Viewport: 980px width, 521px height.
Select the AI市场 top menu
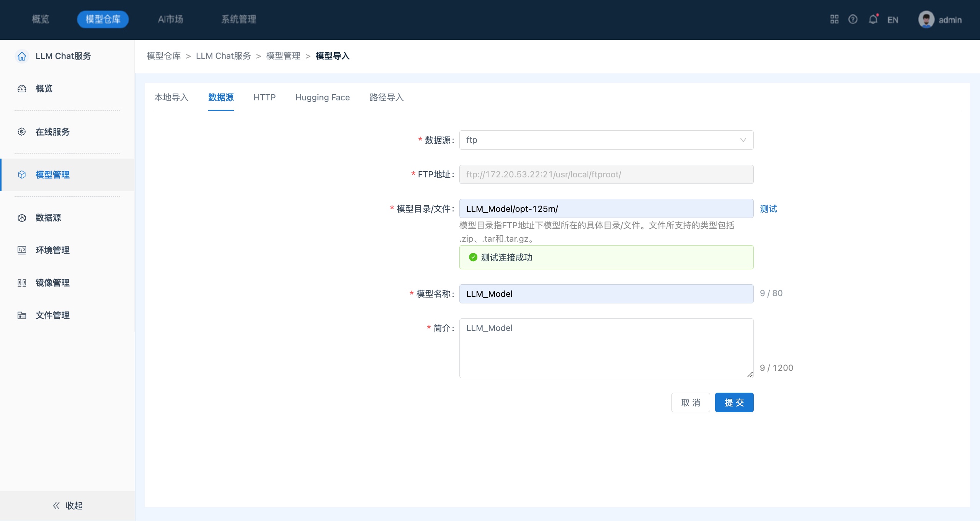click(x=171, y=20)
